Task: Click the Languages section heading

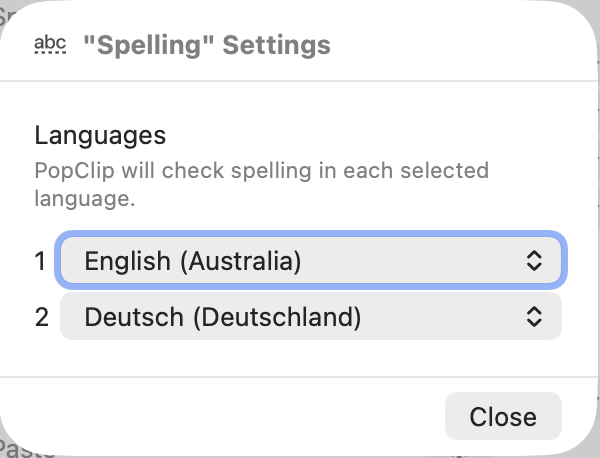Action: (100, 135)
